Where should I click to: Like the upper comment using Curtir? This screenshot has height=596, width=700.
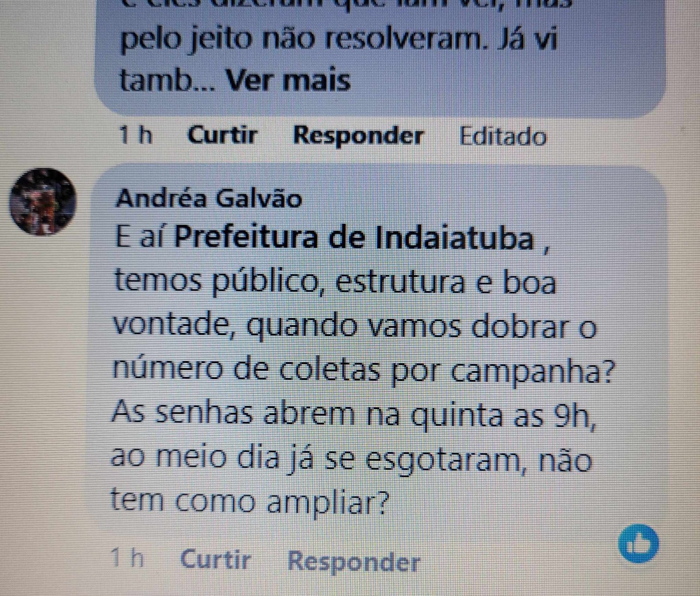[x=222, y=135]
